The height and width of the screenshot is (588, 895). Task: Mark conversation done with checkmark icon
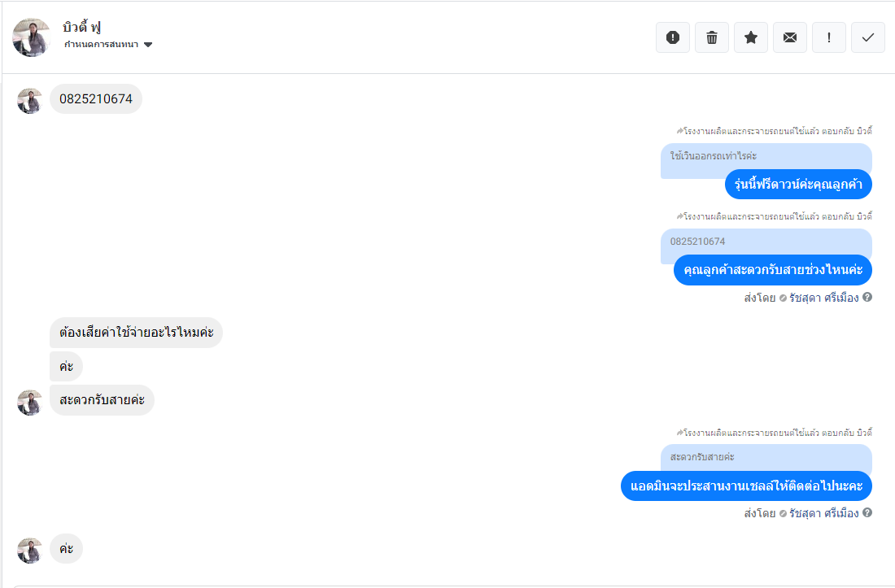(x=867, y=37)
